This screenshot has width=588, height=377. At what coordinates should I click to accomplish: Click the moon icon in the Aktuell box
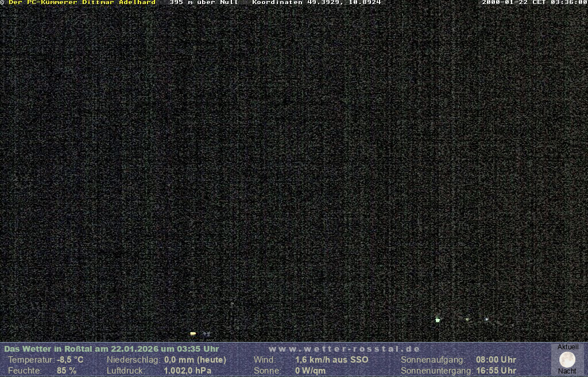tap(567, 360)
